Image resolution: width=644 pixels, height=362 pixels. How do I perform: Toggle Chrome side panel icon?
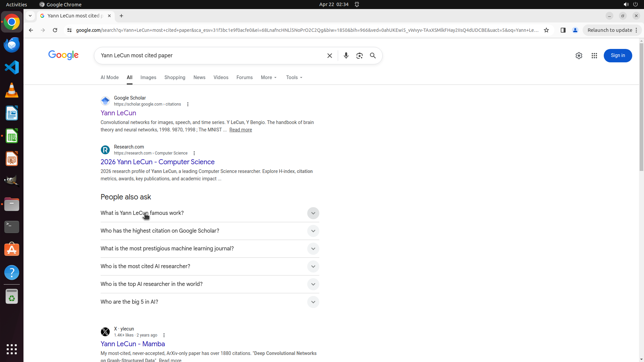click(563, 30)
